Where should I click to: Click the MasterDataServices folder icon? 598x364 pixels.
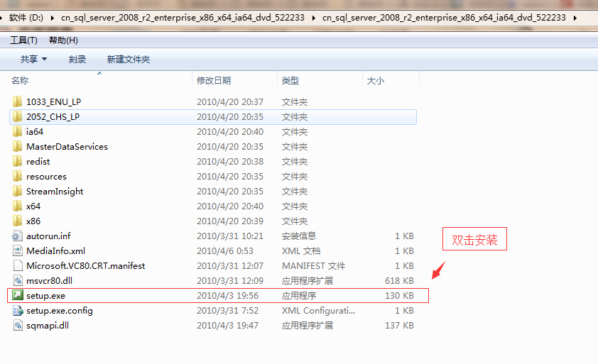tap(17, 146)
